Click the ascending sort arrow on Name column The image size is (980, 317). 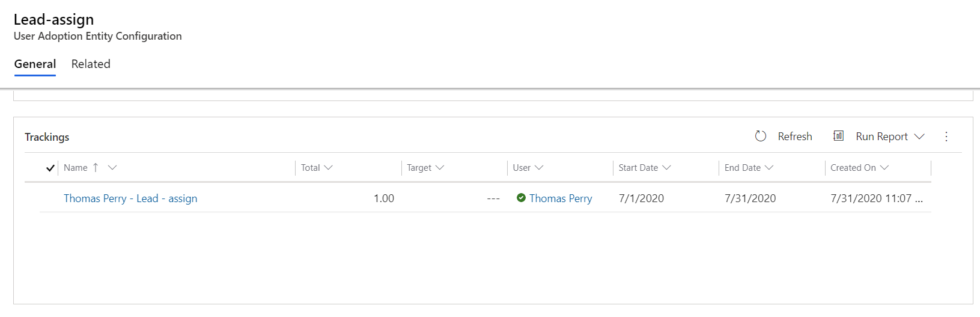click(96, 168)
